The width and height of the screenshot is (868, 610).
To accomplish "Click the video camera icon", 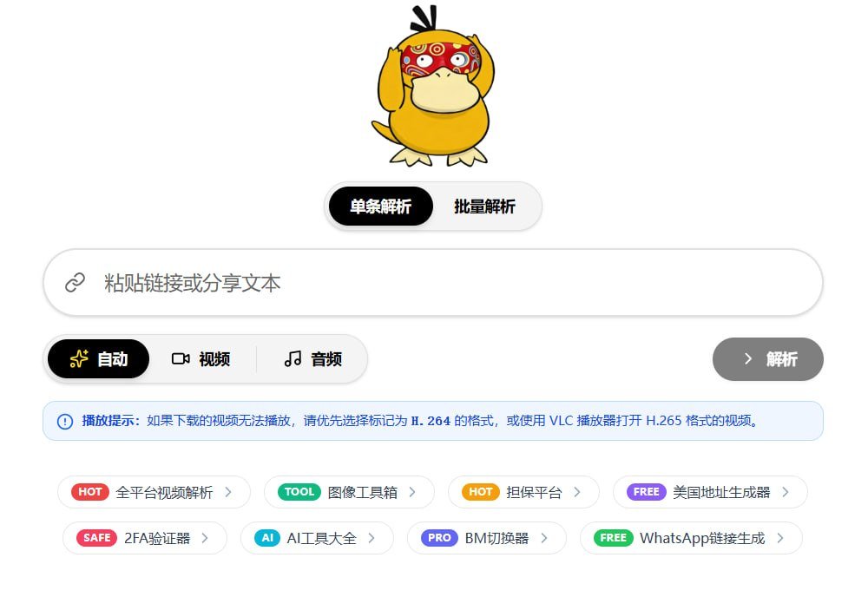I will (181, 358).
